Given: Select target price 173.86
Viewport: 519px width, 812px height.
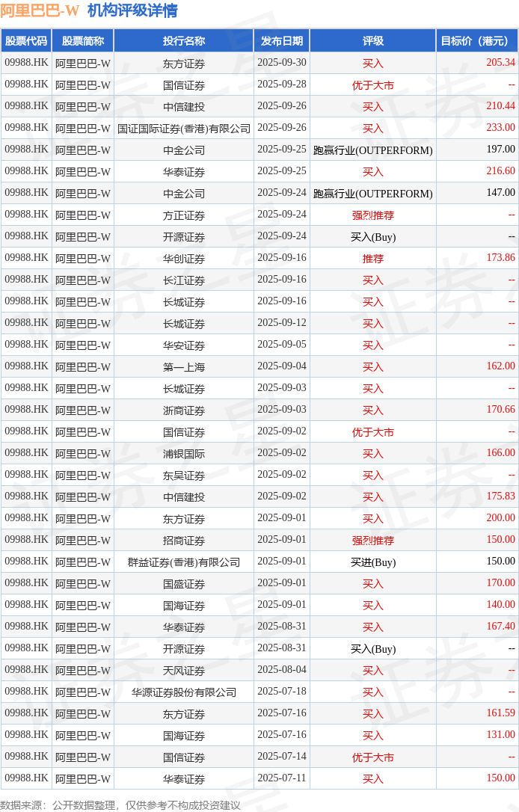Looking at the screenshot, I should [500, 257].
